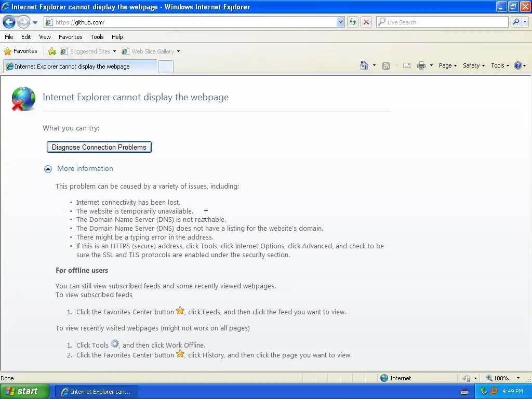Expand the zoom level dropdown arrow
532x399 pixels.
(x=518, y=378)
